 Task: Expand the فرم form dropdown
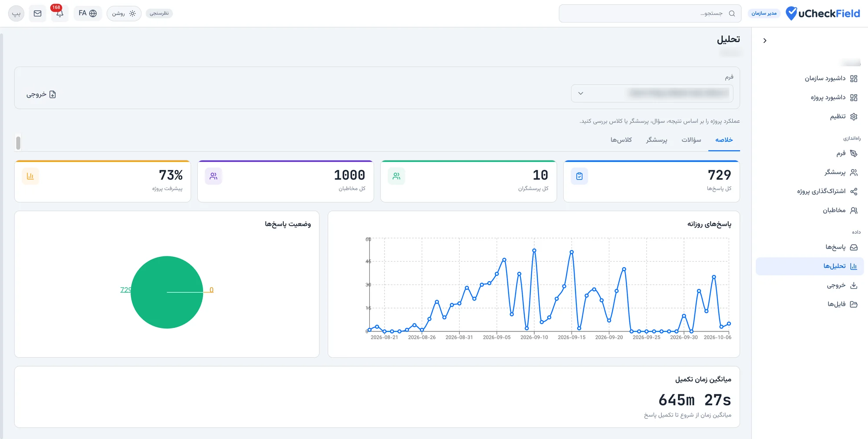pyautogui.click(x=652, y=93)
